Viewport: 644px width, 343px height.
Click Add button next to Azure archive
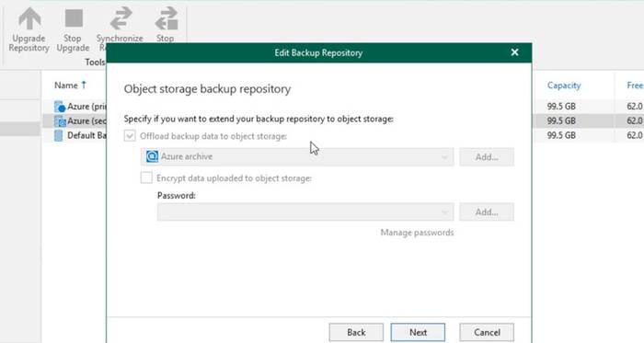point(487,156)
